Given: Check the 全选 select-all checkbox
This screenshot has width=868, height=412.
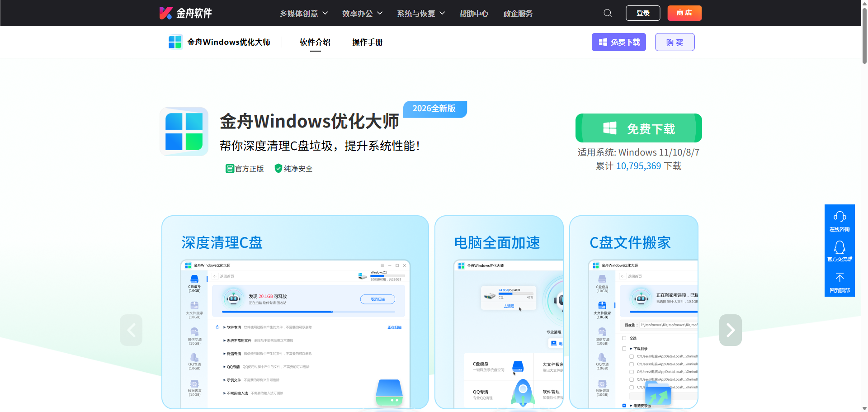Looking at the screenshot, I should pos(625,338).
